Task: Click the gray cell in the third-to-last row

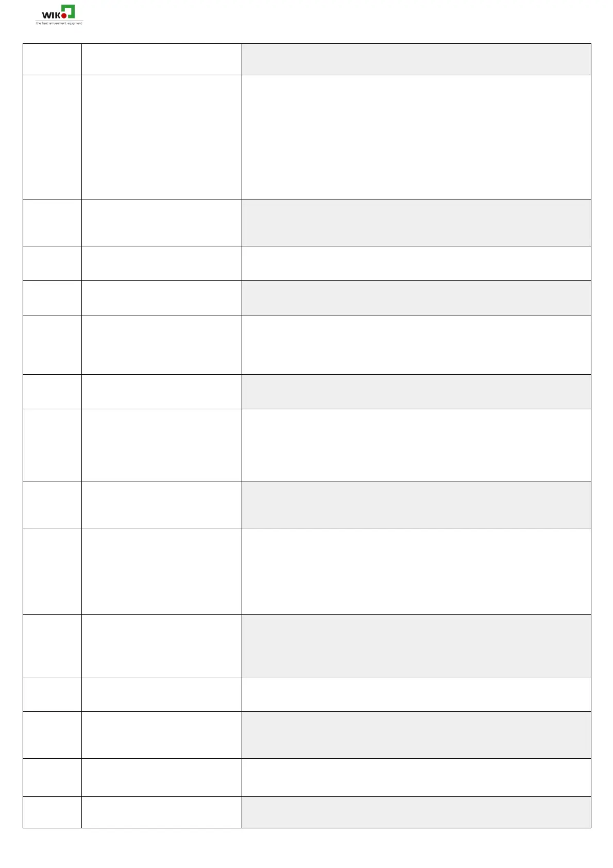Action: coord(416,735)
